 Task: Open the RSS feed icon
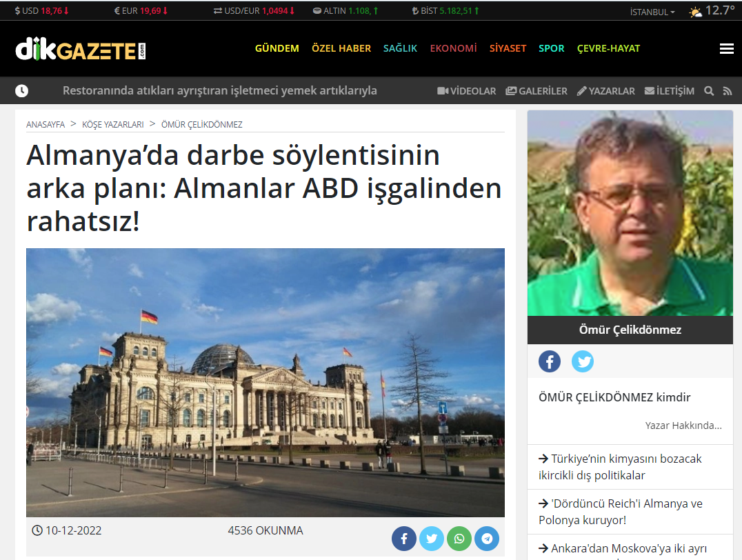click(727, 91)
